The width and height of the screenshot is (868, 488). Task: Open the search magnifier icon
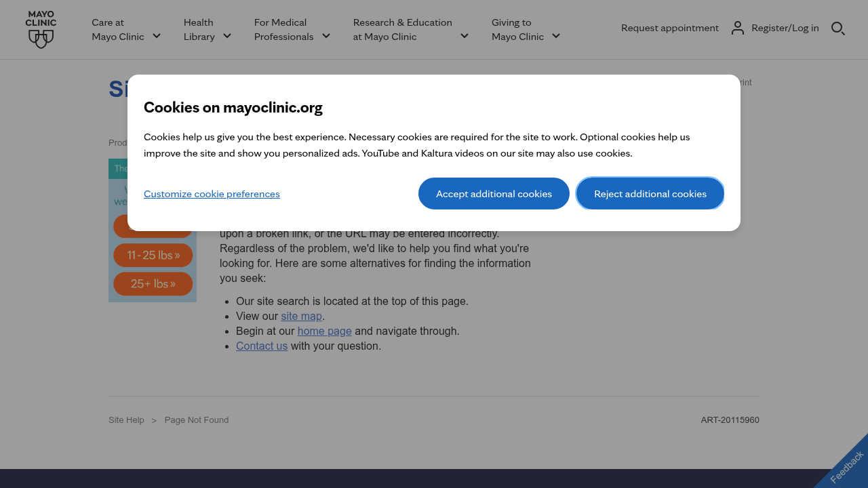pyautogui.click(x=837, y=28)
